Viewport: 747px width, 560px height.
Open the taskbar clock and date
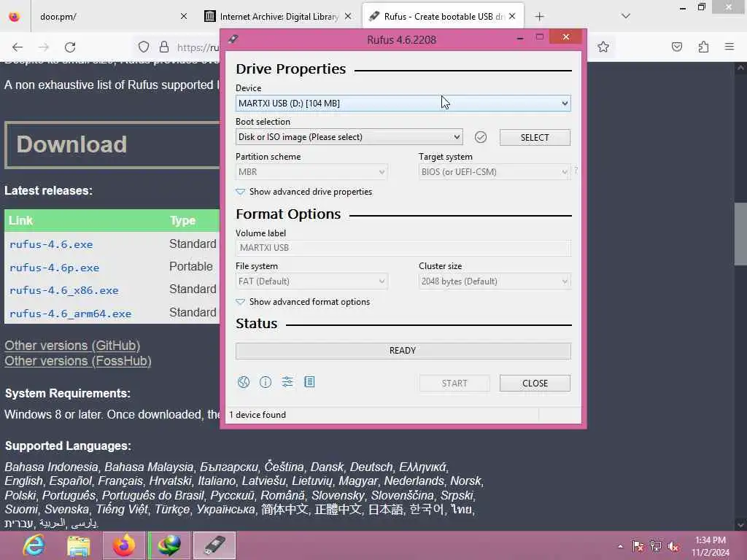pyautogui.click(x=711, y=546)
